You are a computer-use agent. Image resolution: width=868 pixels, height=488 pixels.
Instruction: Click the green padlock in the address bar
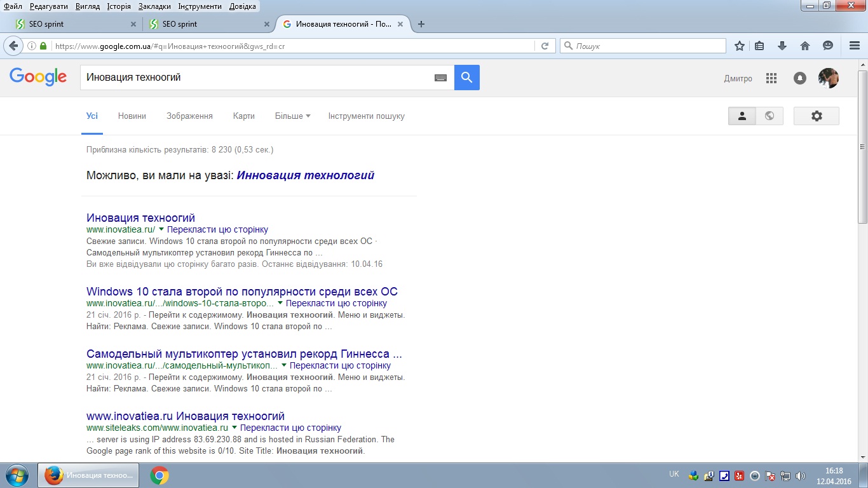(x=43, y=46)
